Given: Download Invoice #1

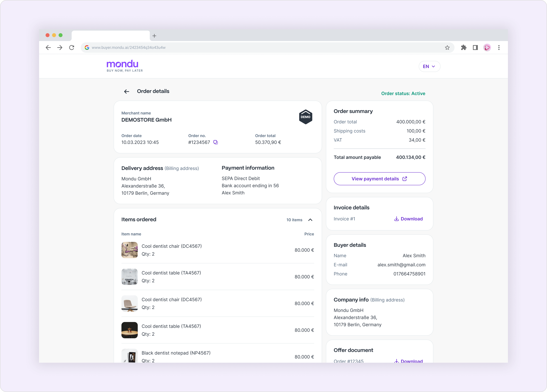Looking at the screenshot, I should (x=408, y=219).
